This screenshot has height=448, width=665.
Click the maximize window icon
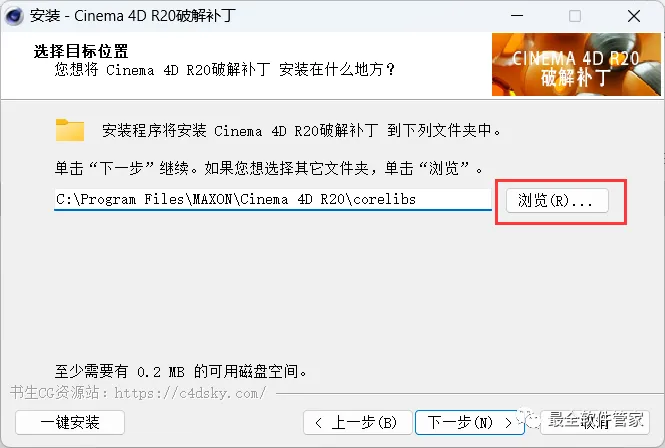(575, 16)
